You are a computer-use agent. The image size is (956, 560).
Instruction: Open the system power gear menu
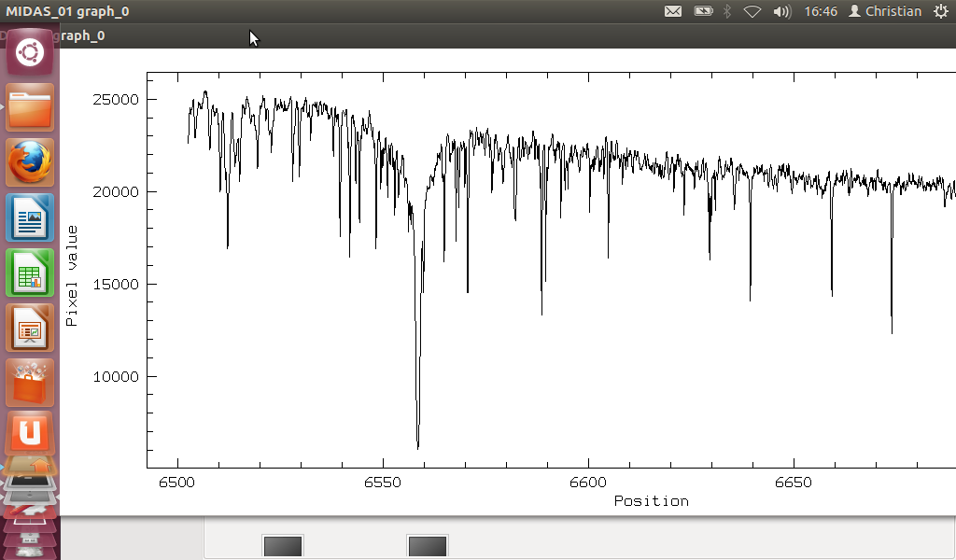tap(939, 11)
